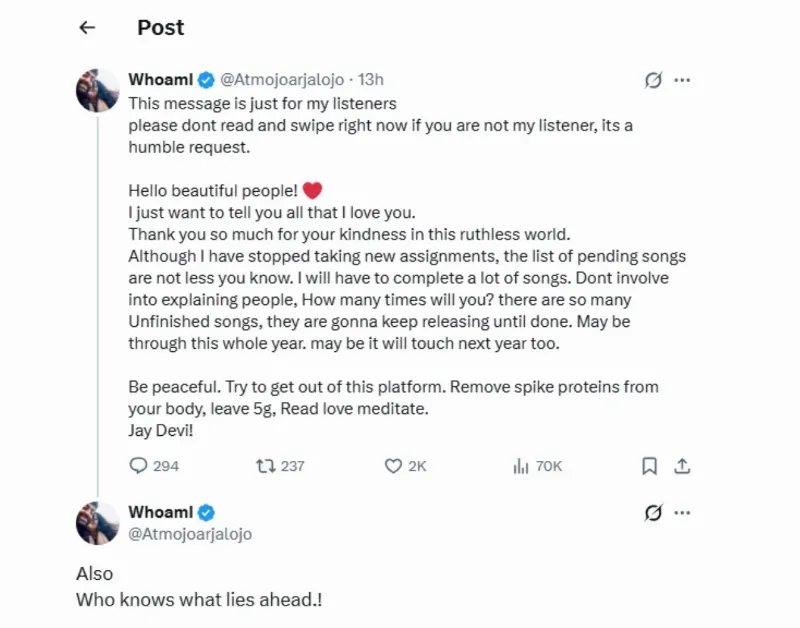
Task: Bookmark this post
Action: pyautogui.click(x=649, y=466)
